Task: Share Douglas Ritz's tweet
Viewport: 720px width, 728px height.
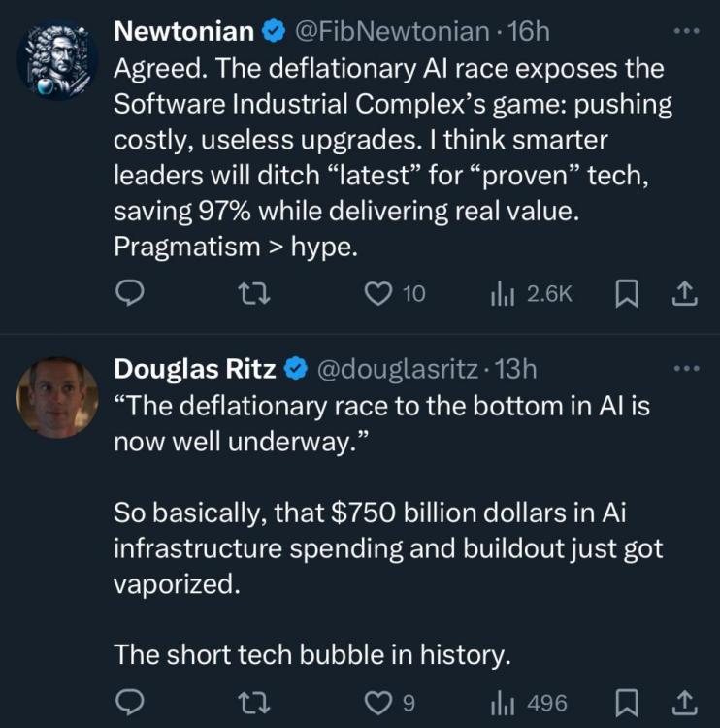Action: [685, 701]
